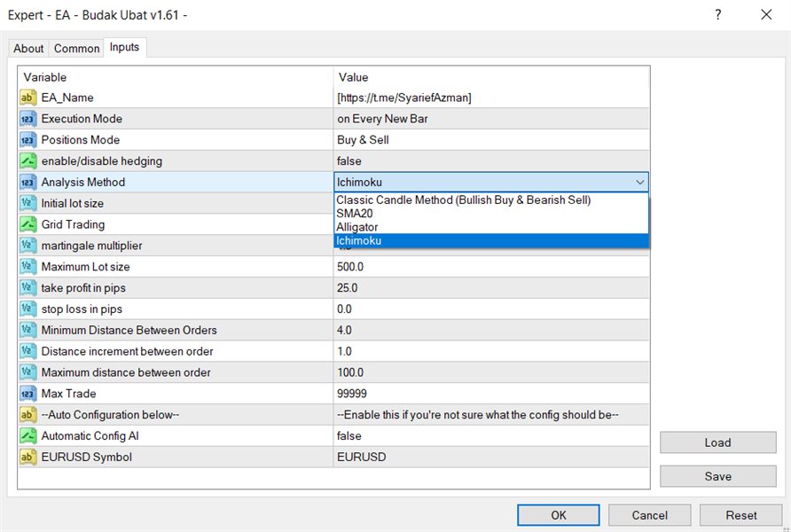
Task: Click the icon beside take profit in pips
Action: (27, 288)
